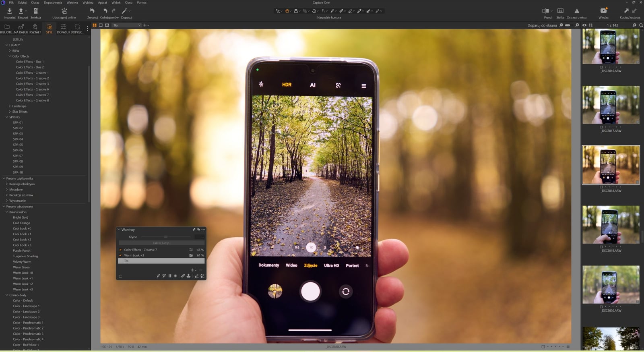The height and width of the screenshot is (352, 644).
Task: Expand the Korekcja obiektywu presets
Action: tap(7, 184)
